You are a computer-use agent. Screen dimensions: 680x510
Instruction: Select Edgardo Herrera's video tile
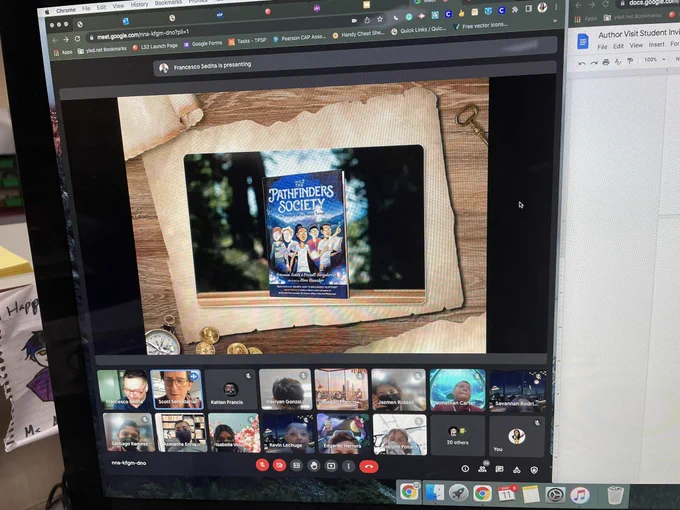coord(343,434)
